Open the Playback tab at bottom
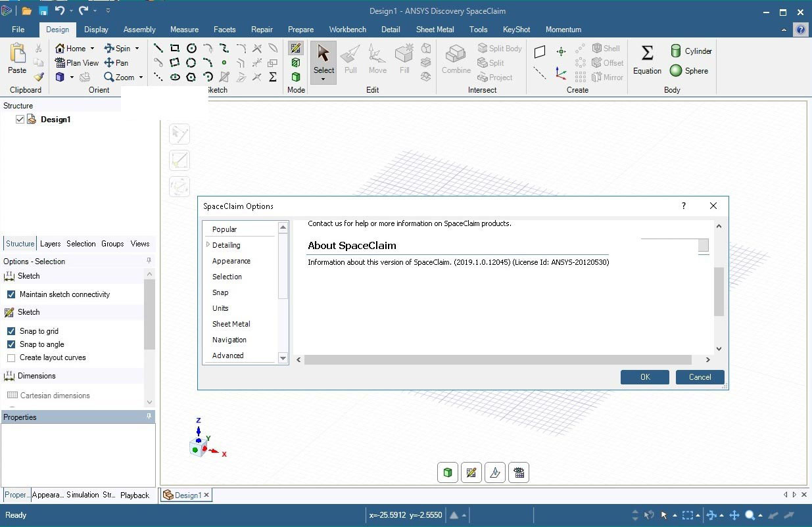Image resolution: width=812 pixels, height=527 pixels. (135, 495)
